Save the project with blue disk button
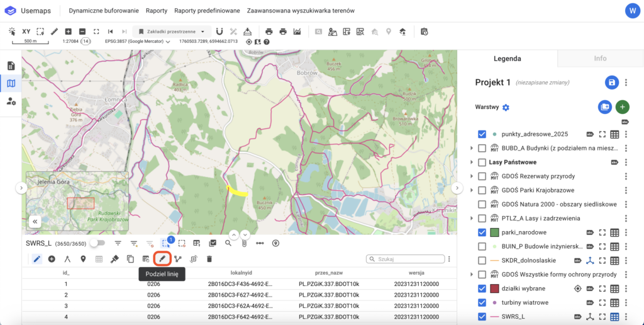644x325 pixels. click(x=611, y=83)
